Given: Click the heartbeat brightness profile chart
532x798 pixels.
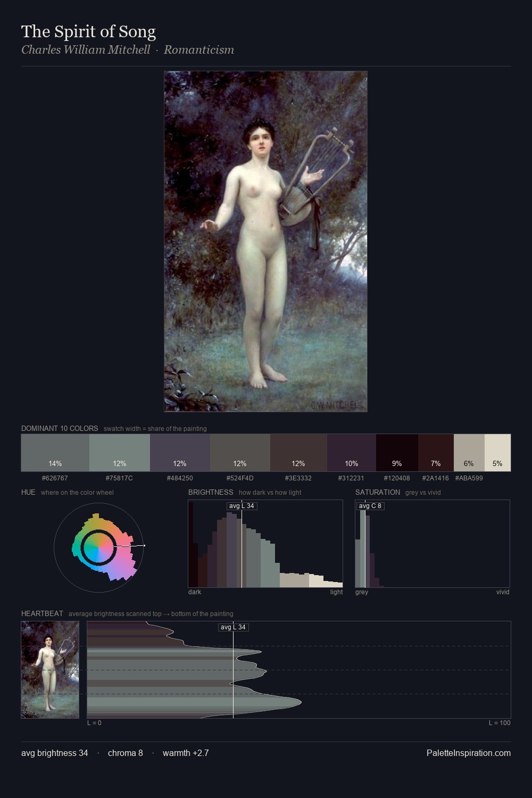Looking at the screenshot, I should click(x=299, y=670).
